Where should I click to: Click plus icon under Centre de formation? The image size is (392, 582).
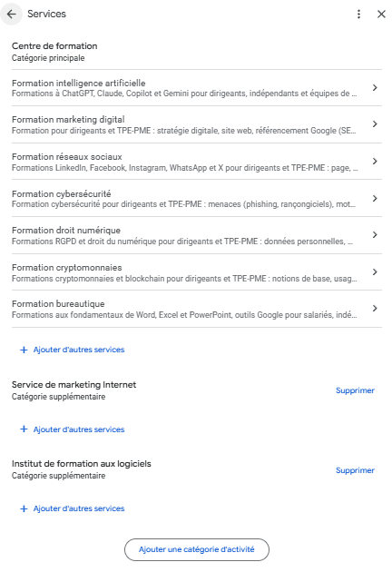24,350
